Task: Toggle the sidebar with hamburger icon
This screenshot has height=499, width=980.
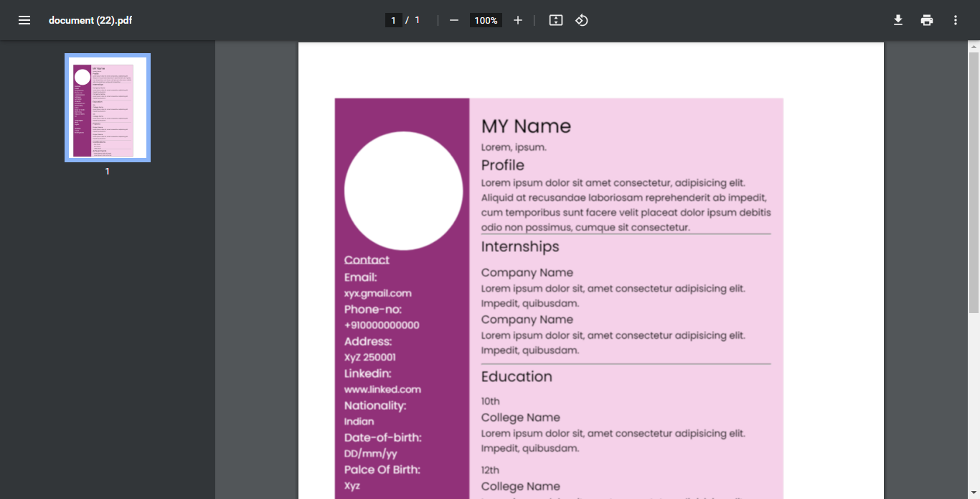Action: point(24,20)
